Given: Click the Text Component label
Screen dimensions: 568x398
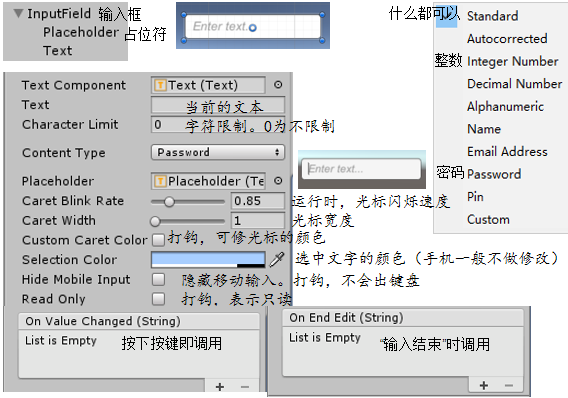Looking at the screenshot, I should click(x=74, y=85).
